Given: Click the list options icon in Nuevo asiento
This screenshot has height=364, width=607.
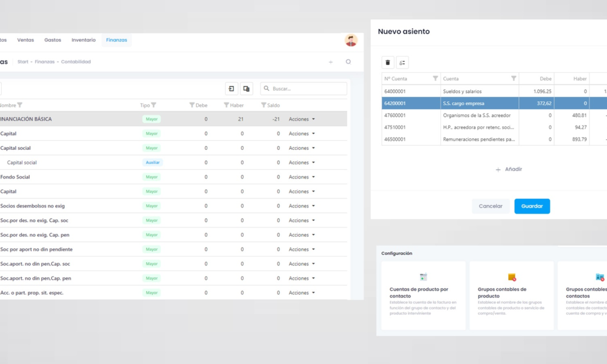Looking at the screenshot, I should coord(402,62).
